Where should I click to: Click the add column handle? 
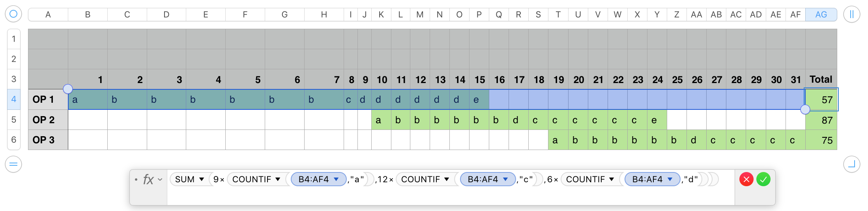coord(851,15)
